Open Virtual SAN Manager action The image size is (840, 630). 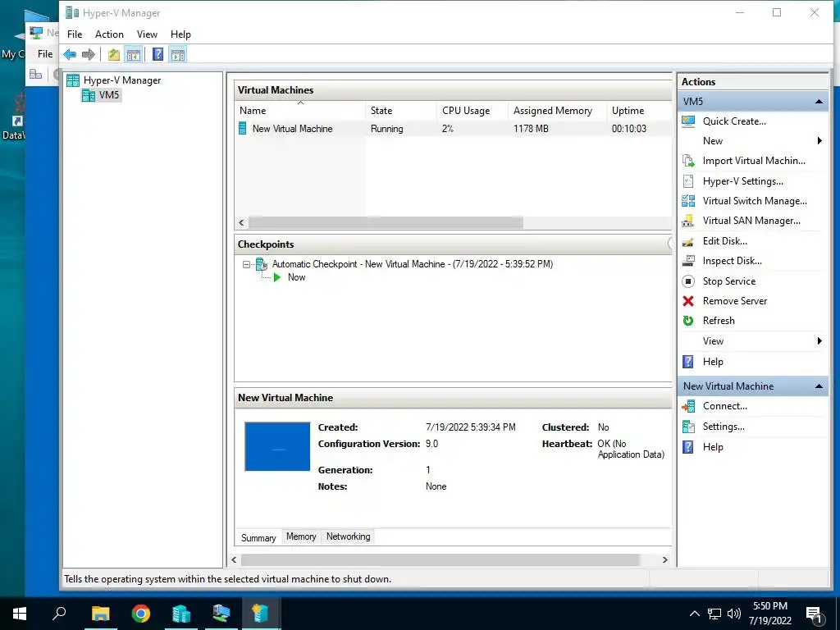[751, 221]
